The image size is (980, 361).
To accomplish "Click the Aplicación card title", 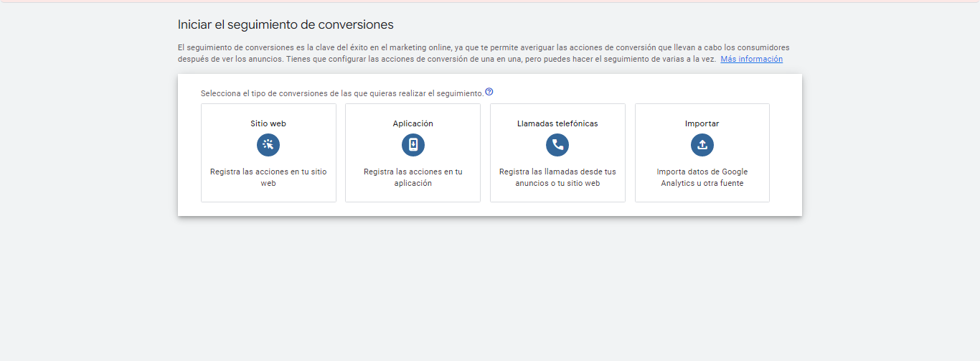I will pyautogui.click(x=413, y=123).
